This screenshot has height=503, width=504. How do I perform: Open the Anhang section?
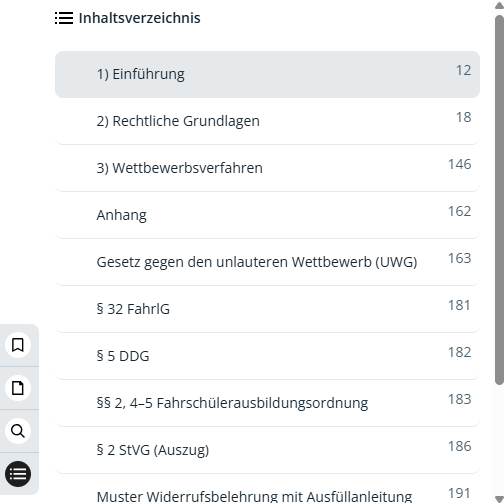tap(267, 215)
